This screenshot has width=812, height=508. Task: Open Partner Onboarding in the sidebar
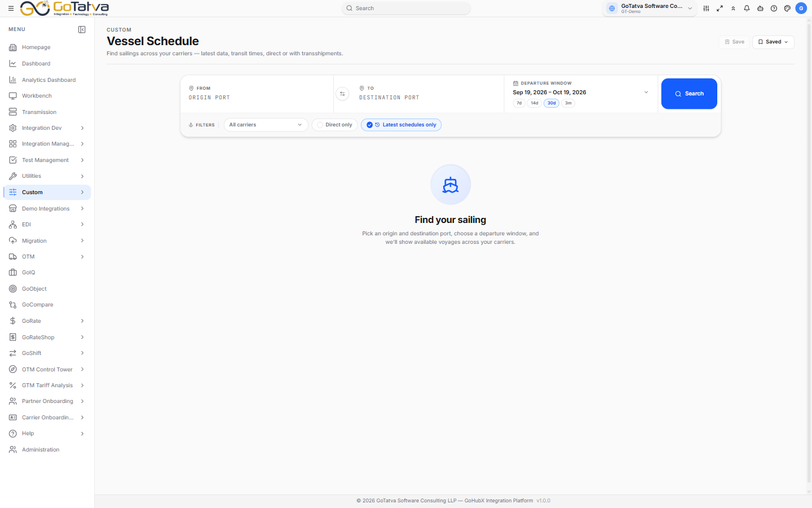[47, 401]
